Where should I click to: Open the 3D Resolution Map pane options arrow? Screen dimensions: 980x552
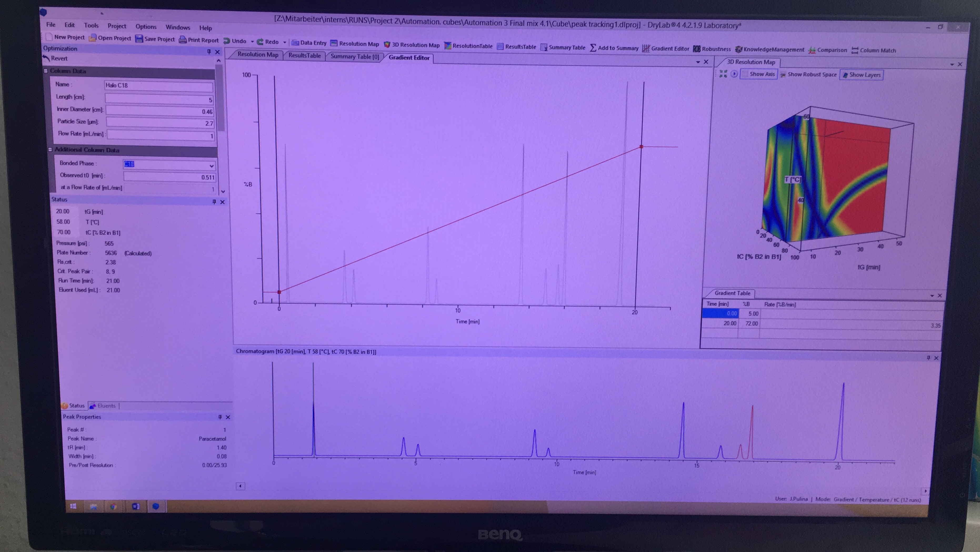(952, 64)
